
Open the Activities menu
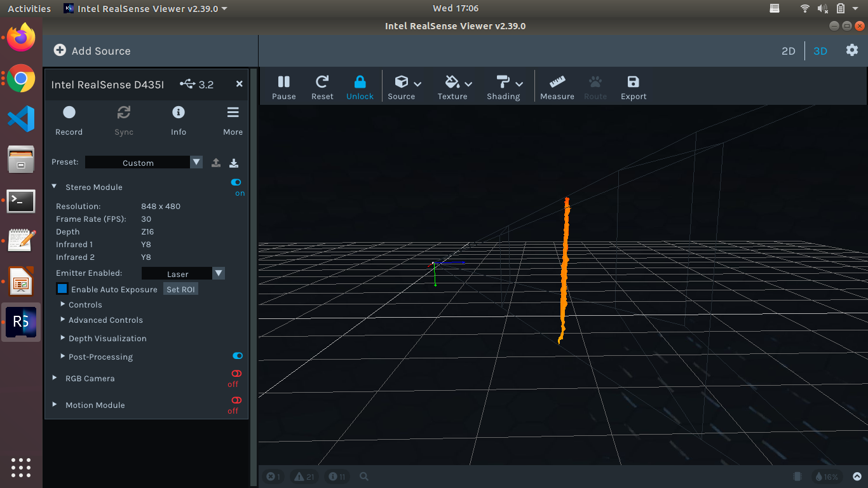tap(29, 8)
